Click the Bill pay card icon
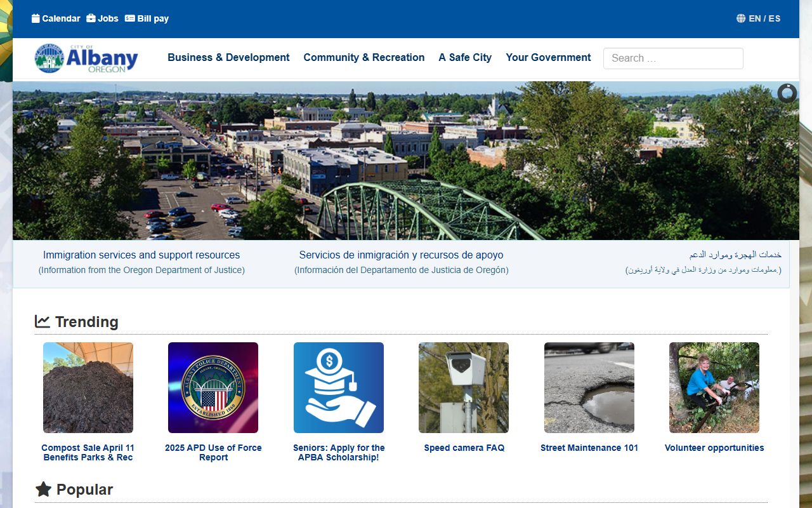Screen dimensions: 812x508 [x=130, y=18]
